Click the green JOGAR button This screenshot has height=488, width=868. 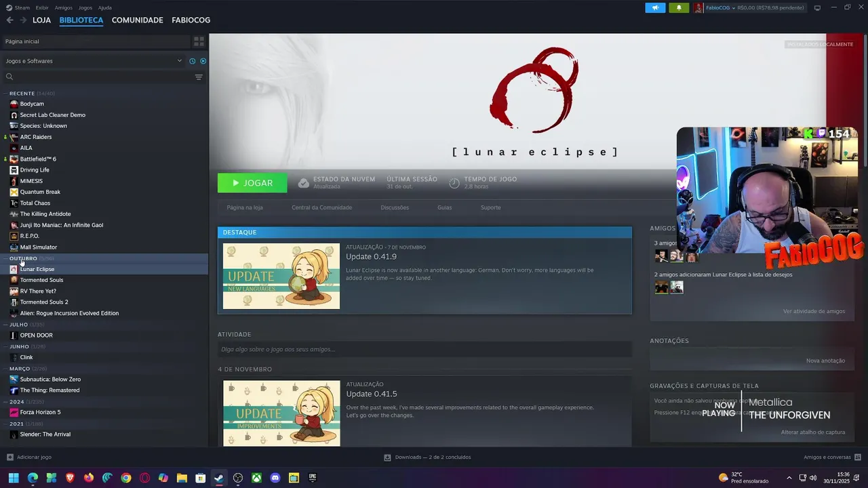point(252,183)
